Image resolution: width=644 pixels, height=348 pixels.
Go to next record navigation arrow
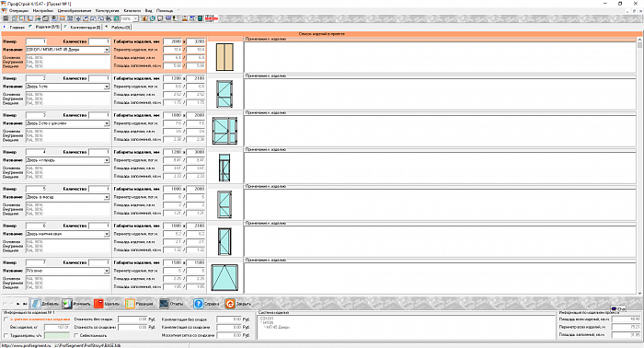18,304
